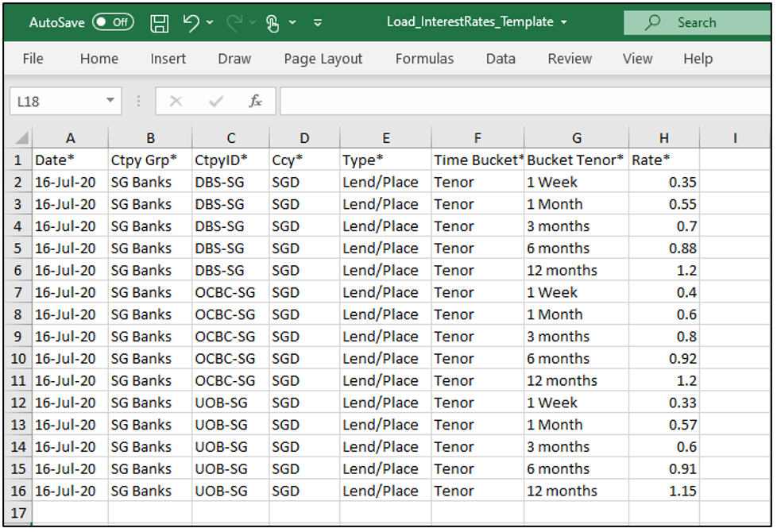Open the Undo history dropdown arrow

pos(211,23)
